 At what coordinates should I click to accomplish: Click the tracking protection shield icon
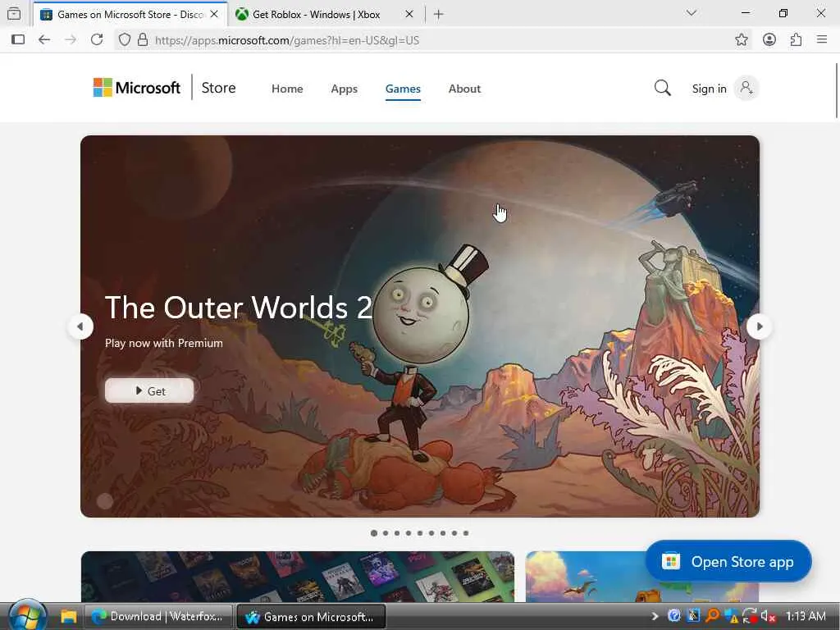pyautogui.click(x=125, y=39)
